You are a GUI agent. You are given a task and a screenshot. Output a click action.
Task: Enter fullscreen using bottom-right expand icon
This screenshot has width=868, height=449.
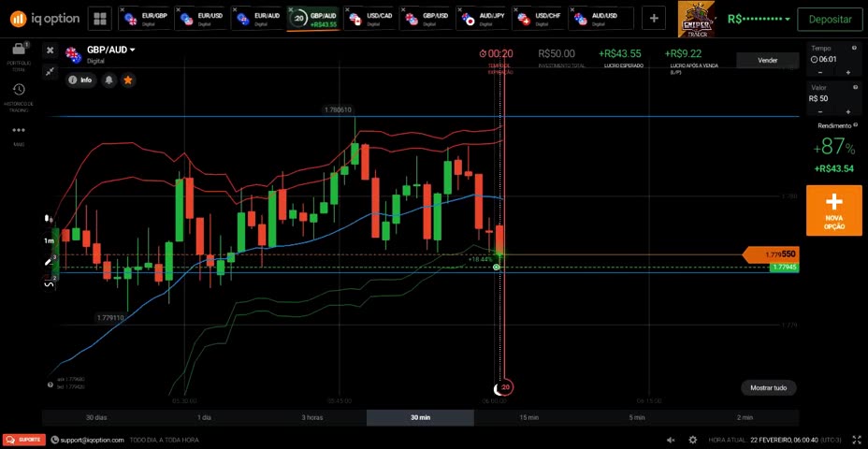point(856,440)
